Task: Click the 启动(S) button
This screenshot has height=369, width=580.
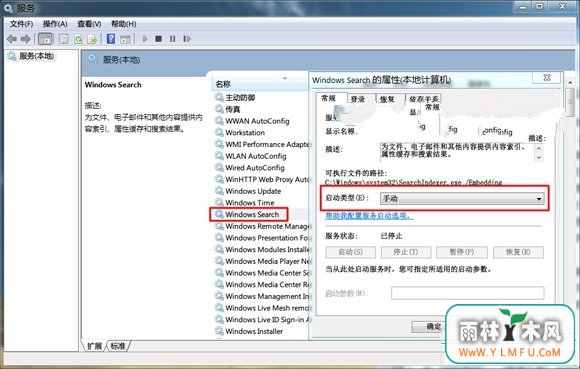Action: pyautogui.click(x=351, y=252)
